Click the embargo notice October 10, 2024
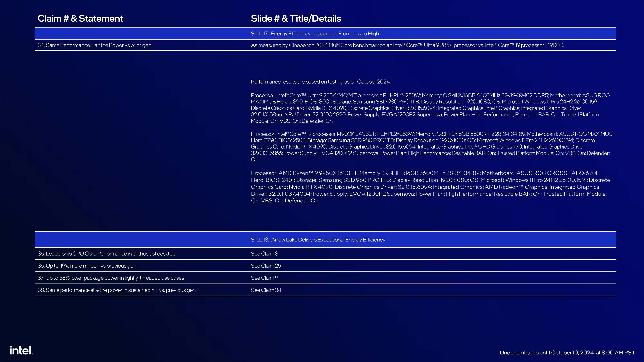The image size is (644, 362). (567, 353)
